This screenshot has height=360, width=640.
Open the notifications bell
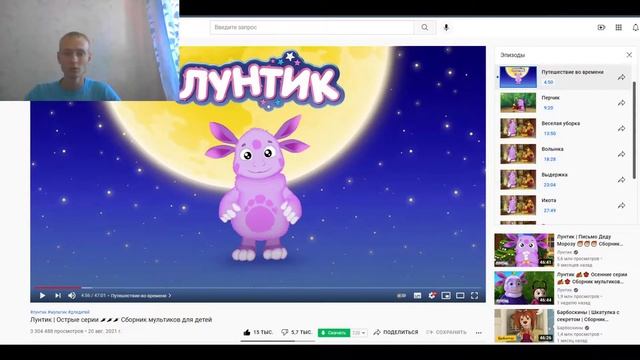click(x=636, y=27)
